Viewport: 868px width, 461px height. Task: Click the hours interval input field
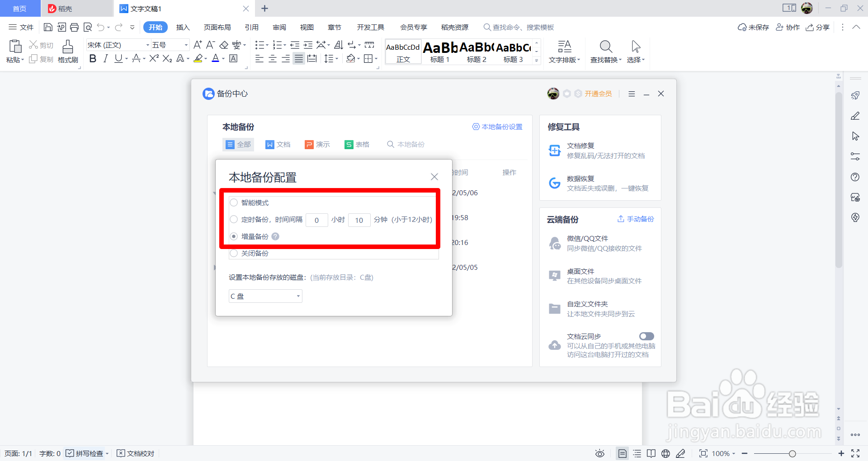point(317,220)
